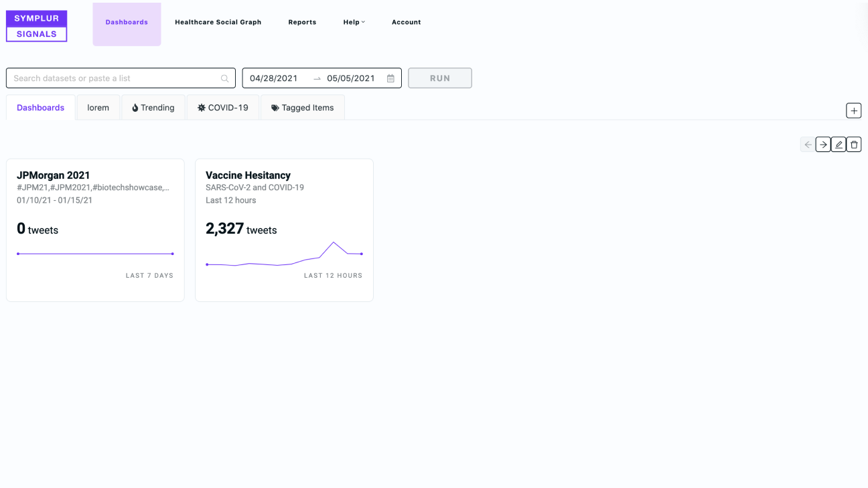Switch to the lorem tab
The width and height of the screenshot is (868, 488).
(x=98, y=108)
